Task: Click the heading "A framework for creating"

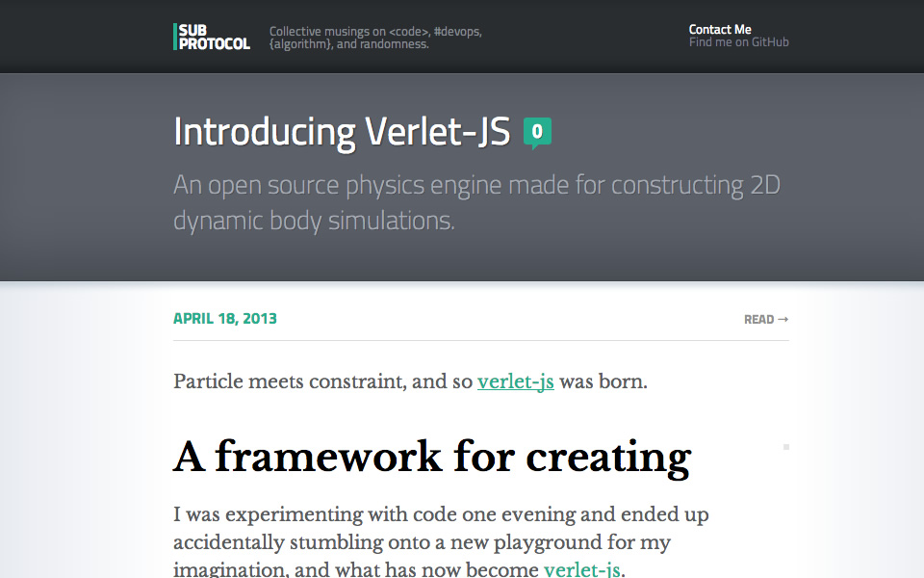Action: [432, 457]
